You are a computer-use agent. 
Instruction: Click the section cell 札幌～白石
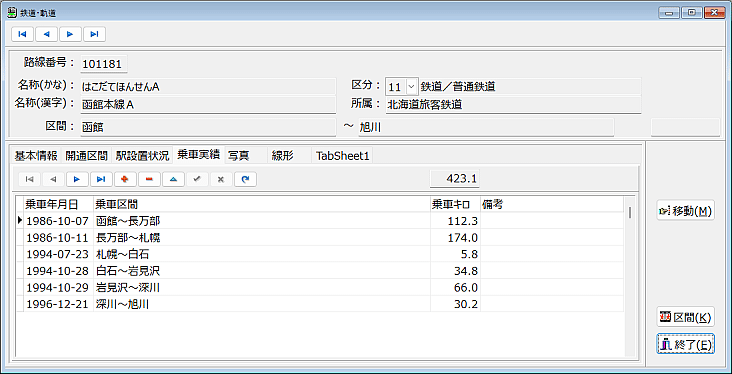point(261,254)
